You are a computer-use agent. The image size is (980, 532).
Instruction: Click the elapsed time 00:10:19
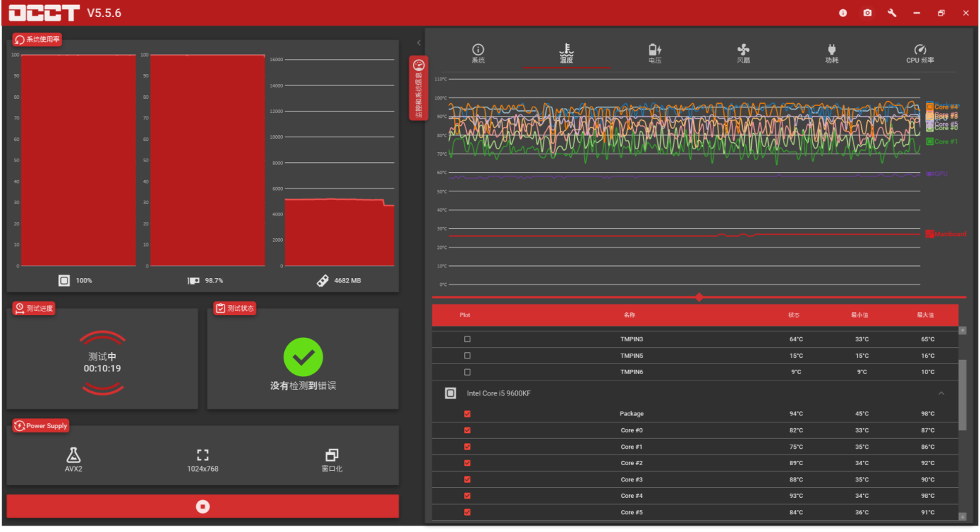pyautogui.click(x=102, y=368)
